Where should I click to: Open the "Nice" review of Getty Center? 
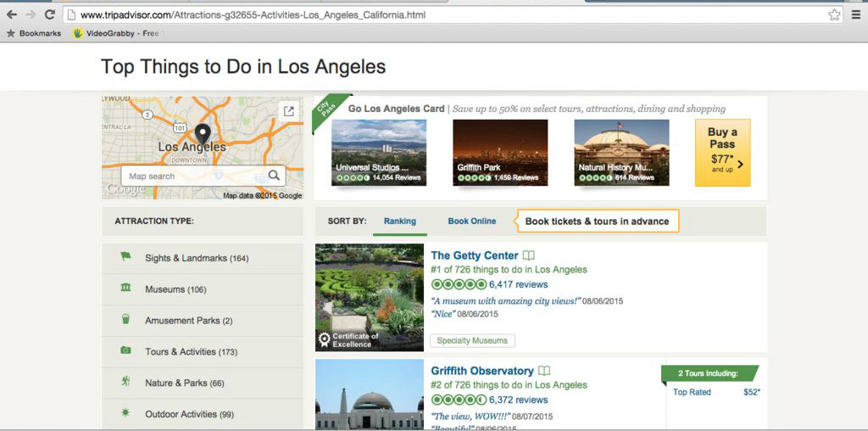442,314
